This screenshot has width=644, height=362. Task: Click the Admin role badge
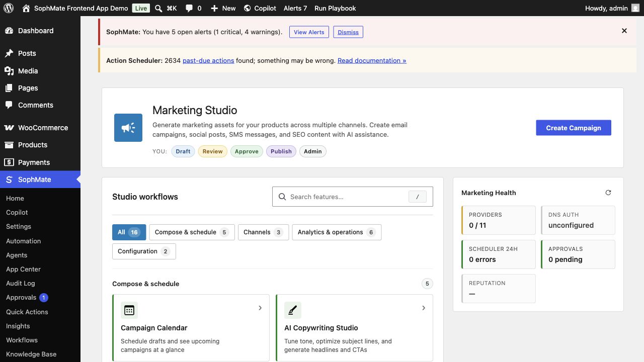click(313, 151)
